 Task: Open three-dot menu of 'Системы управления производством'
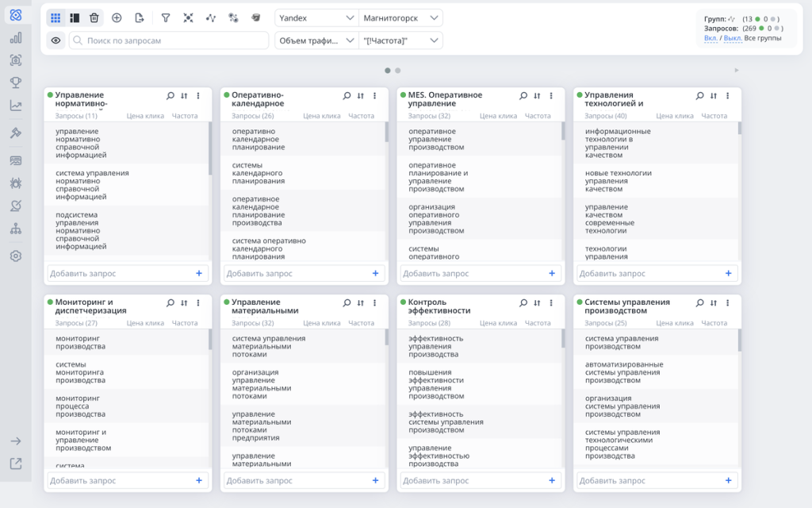tap(728, 302)
